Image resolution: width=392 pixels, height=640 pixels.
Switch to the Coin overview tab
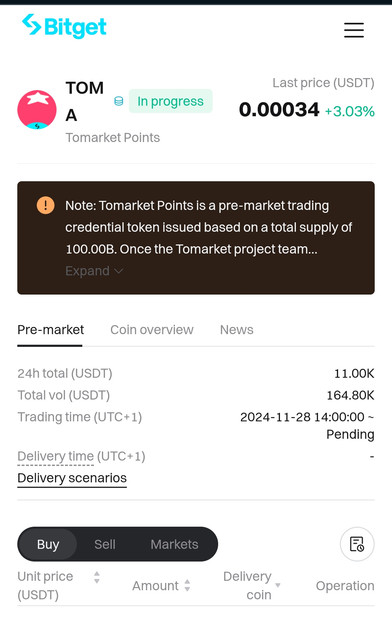(x=151, y=330)
